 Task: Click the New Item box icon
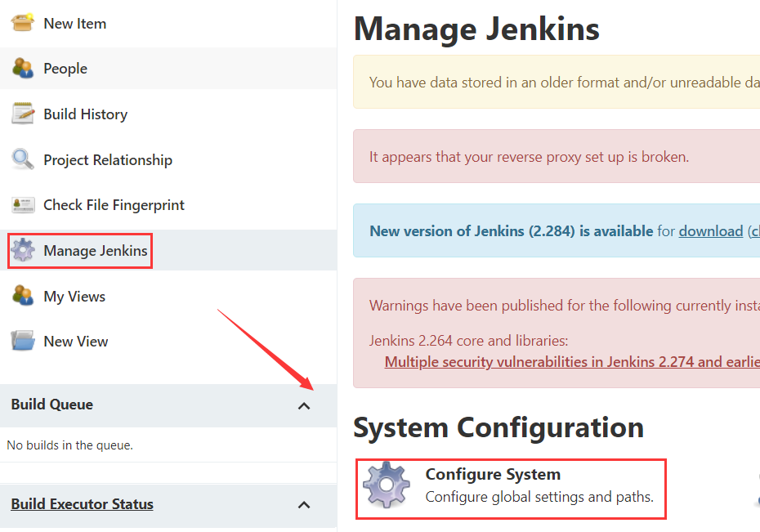click(x=22, y=22)
